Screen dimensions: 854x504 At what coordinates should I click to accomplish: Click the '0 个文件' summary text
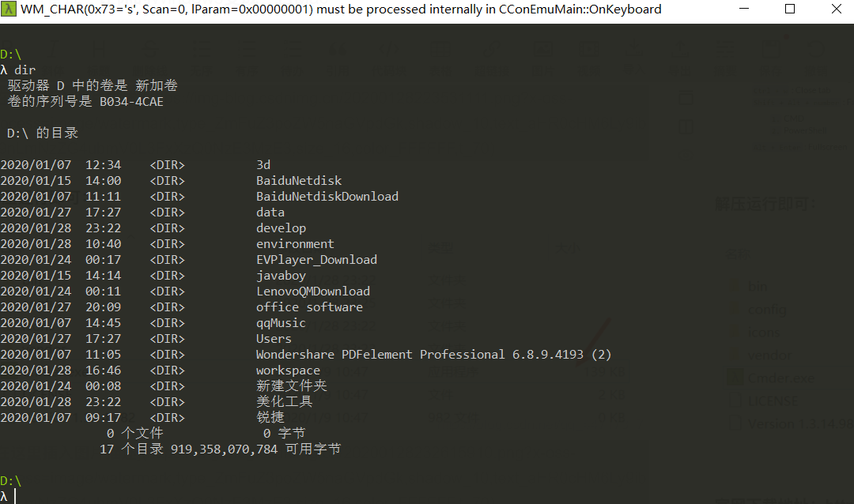(134, 433)
